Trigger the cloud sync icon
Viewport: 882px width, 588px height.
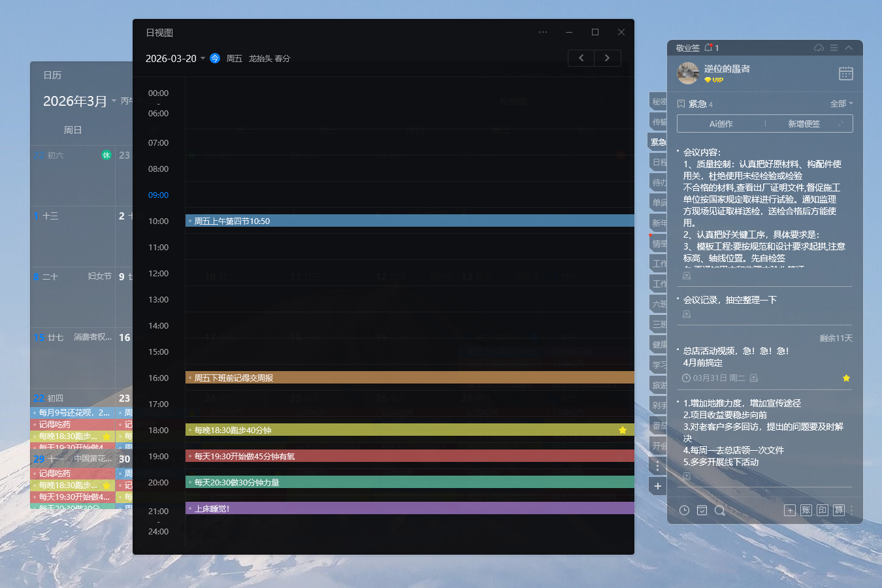pos(818,48)
